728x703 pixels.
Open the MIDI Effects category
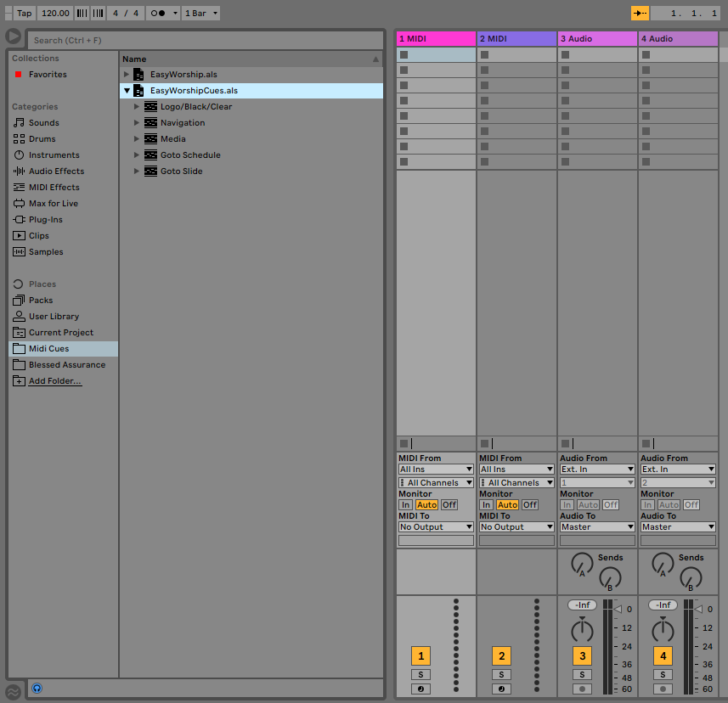[54, 187]
